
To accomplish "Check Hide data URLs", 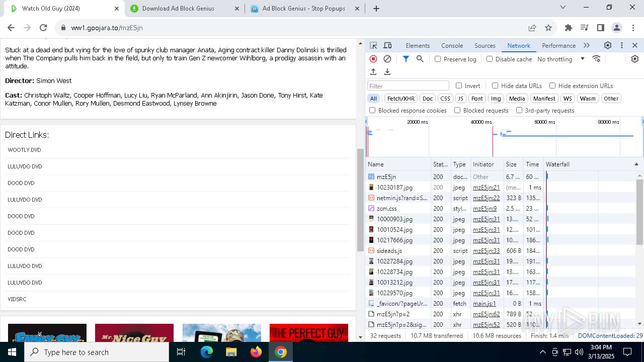I will tap(495, 85).
